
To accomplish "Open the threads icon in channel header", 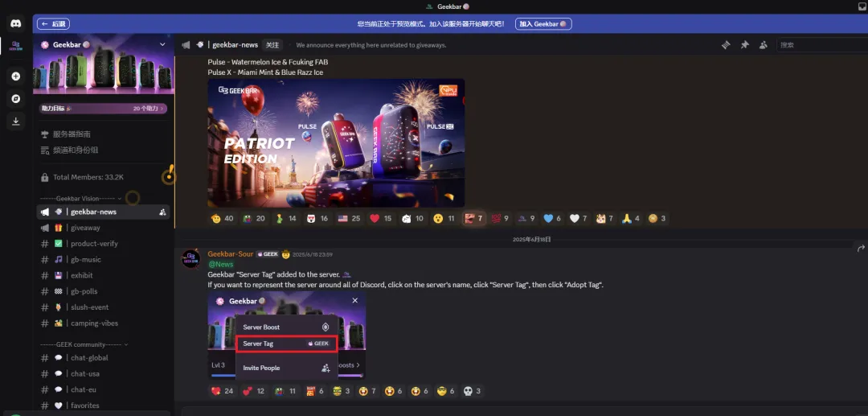I will pyautogui.click(x=726, y=45).
